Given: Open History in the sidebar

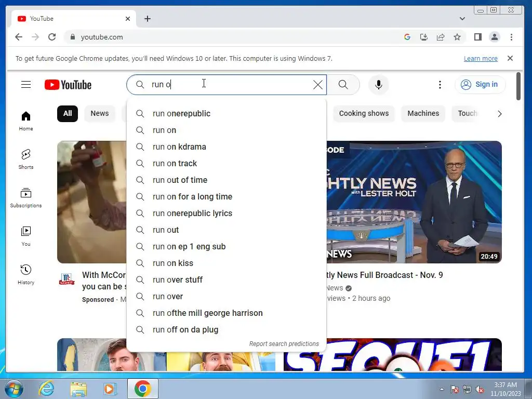Looking at the screenshot, I should (x=26, y=275).
